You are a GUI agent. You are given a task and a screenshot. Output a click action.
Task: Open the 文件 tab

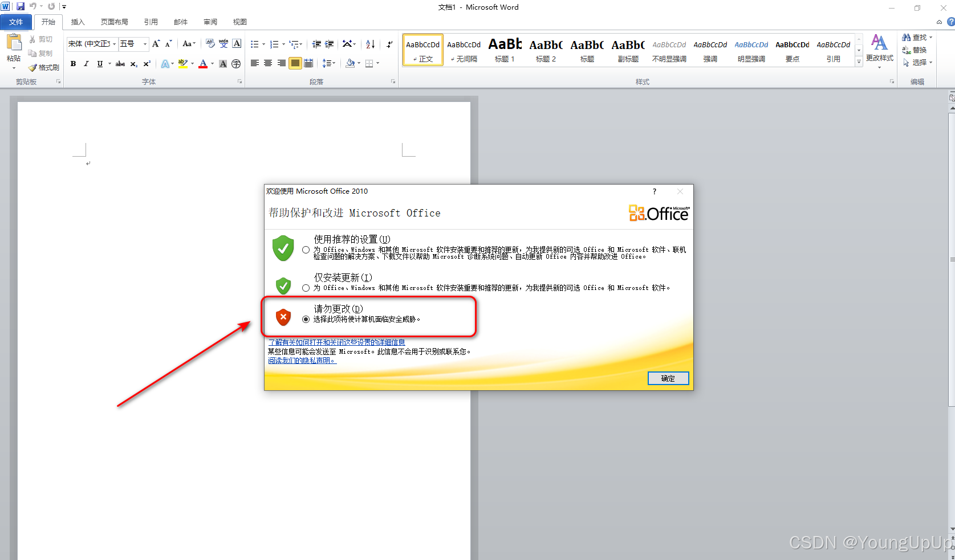(16, 22)
